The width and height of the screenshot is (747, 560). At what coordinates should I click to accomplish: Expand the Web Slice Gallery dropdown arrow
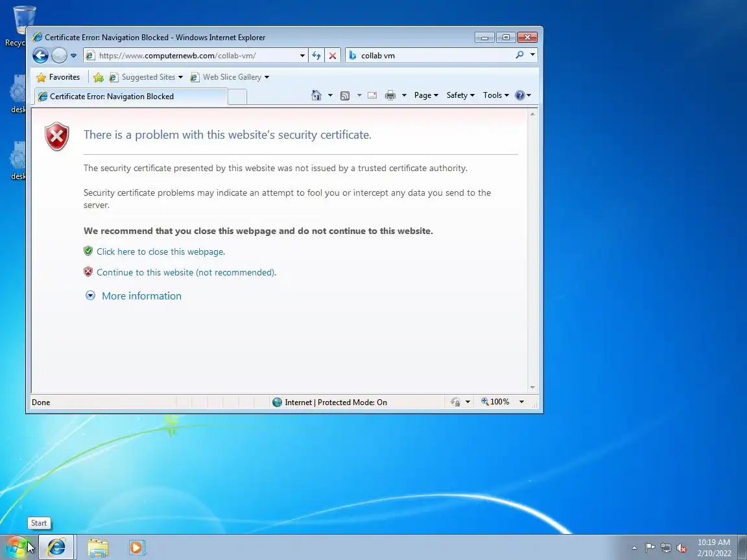tap(267, 77)
